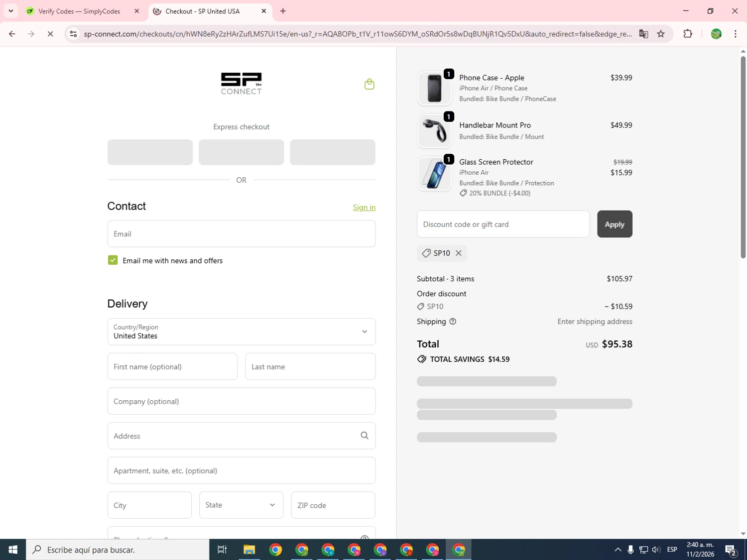Screen dimensions: 747x560
Task: Open the Windows Start menu
Action: coord(13,550)
